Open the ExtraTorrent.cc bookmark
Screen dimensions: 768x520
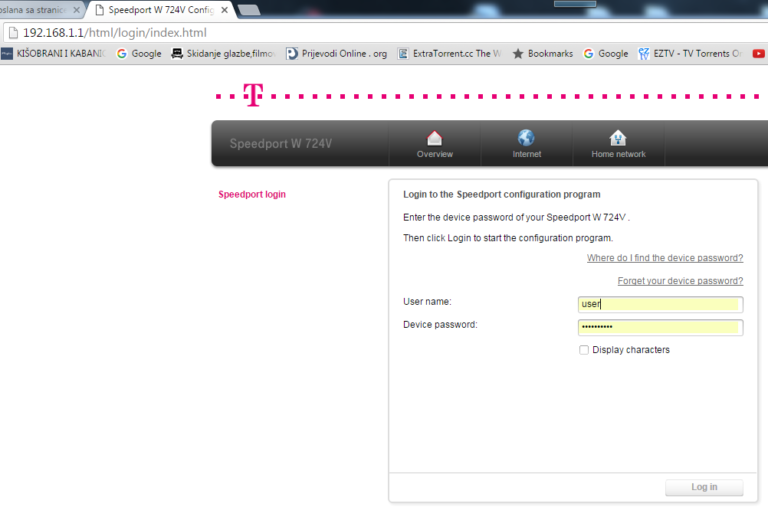coord(450,53)
